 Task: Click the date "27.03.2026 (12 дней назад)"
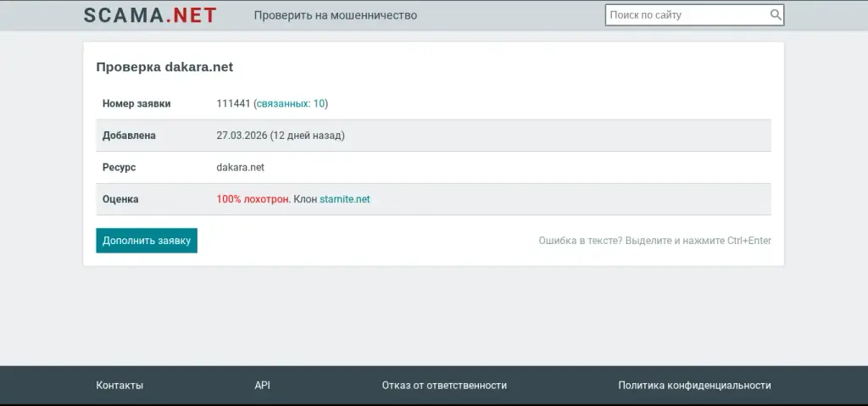281,136
